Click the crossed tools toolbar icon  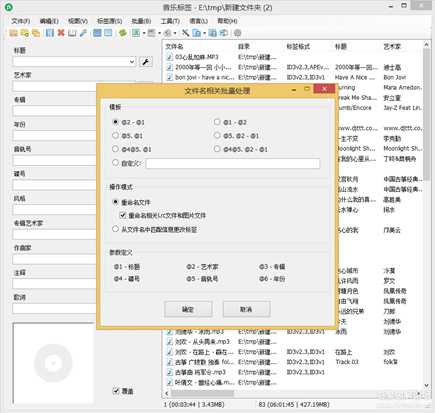[185, 33]
